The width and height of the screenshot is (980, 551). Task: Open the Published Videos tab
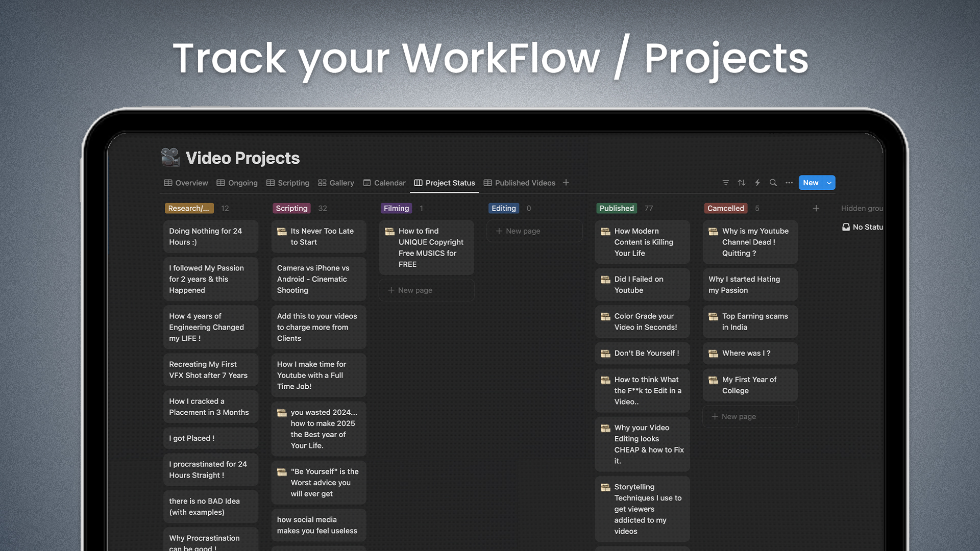pos(520,183)
